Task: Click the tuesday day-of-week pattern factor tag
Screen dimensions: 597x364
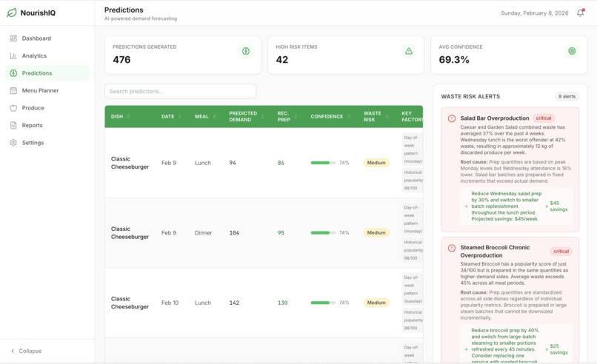Action: (x=413, y=289)
